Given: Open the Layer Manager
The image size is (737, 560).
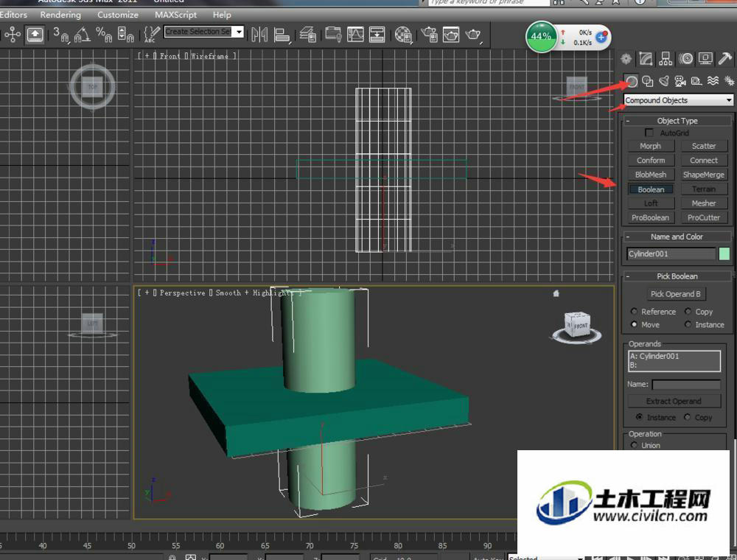Looking at the screenshot, I should (x=308, y=35).
